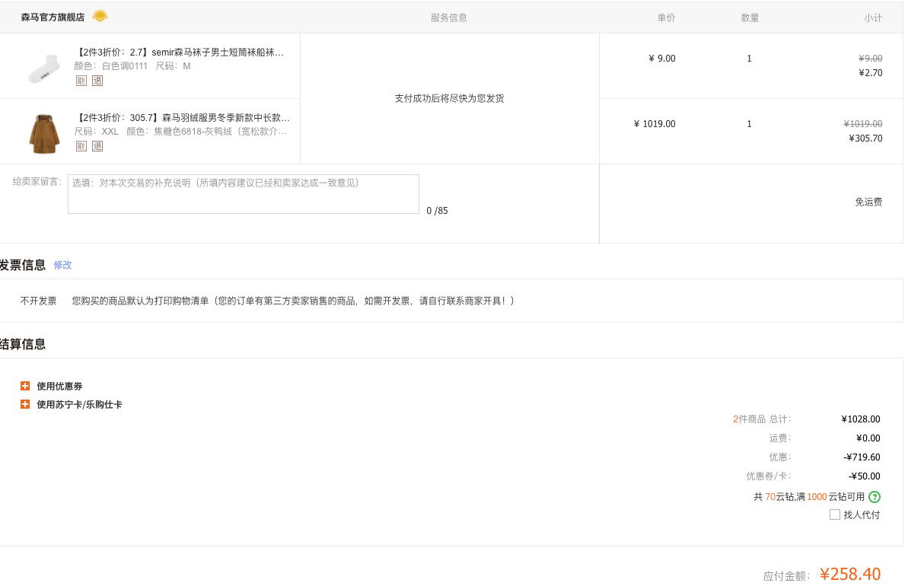Image resolution: width=924 pixels, height=586 pixels.
Task: Click the 支付成功后将尽快为您发货 service note
Action: pyautogui.click(x=449, y=98)
